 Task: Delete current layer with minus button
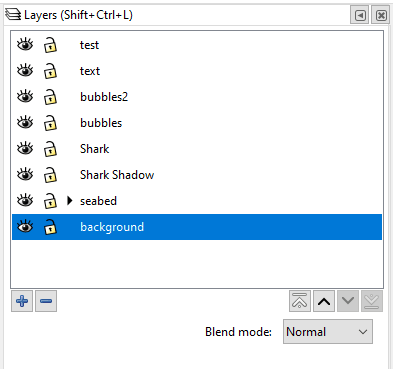pyautogui.click(x=46, y=301)
